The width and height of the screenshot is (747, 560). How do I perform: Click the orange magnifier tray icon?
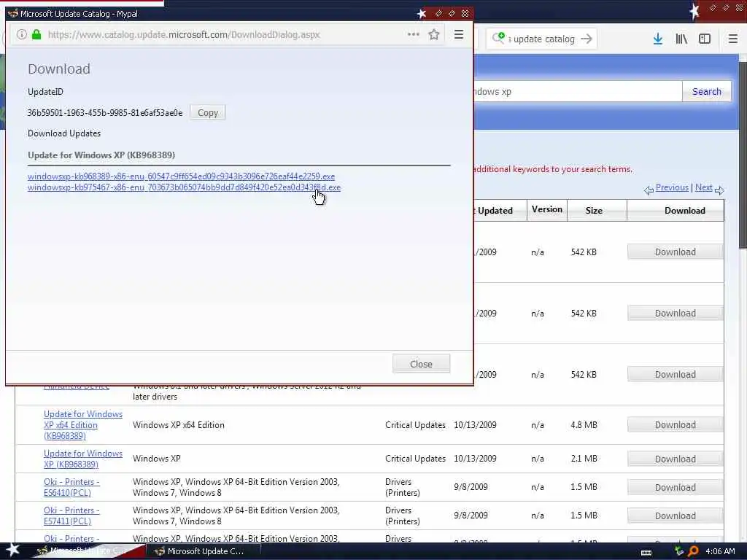tap(693, 551)
